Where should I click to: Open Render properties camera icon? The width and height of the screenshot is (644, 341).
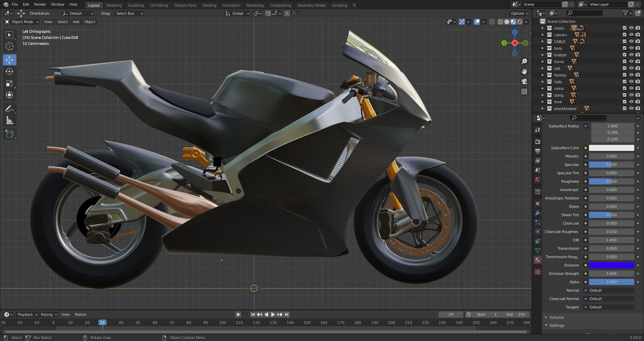coord(537,142)
